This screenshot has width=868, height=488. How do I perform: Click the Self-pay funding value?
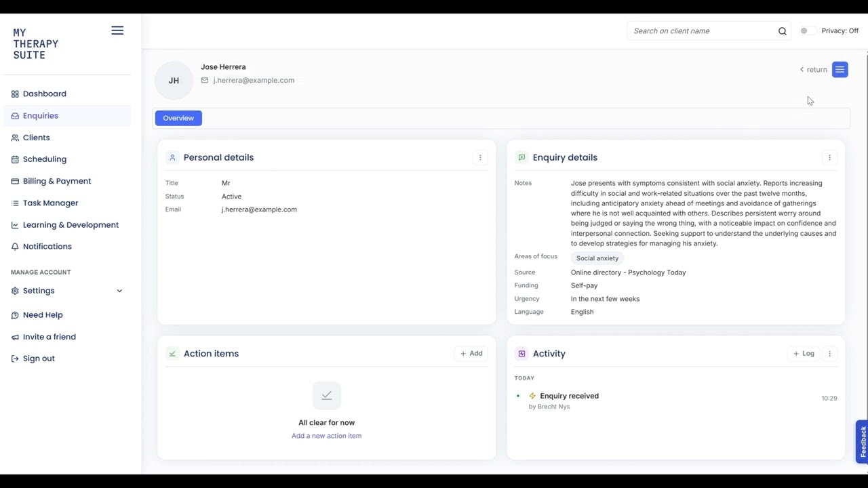(584, 285)
